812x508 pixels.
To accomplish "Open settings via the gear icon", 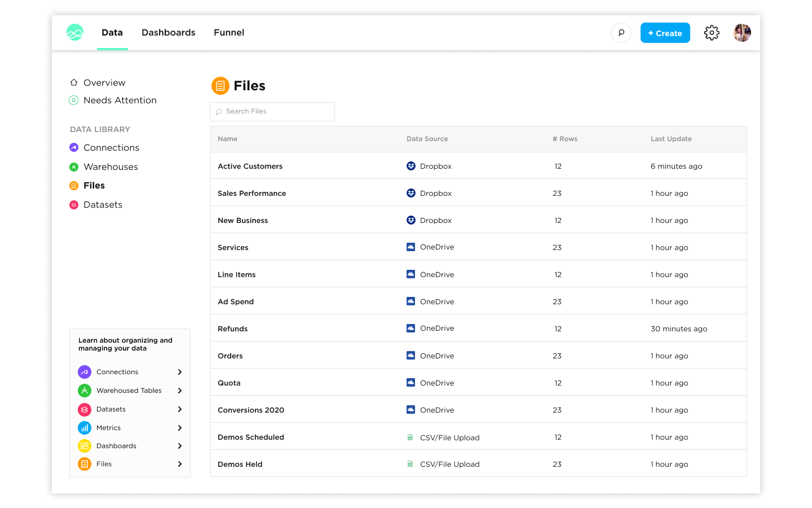I will point(712,33).
